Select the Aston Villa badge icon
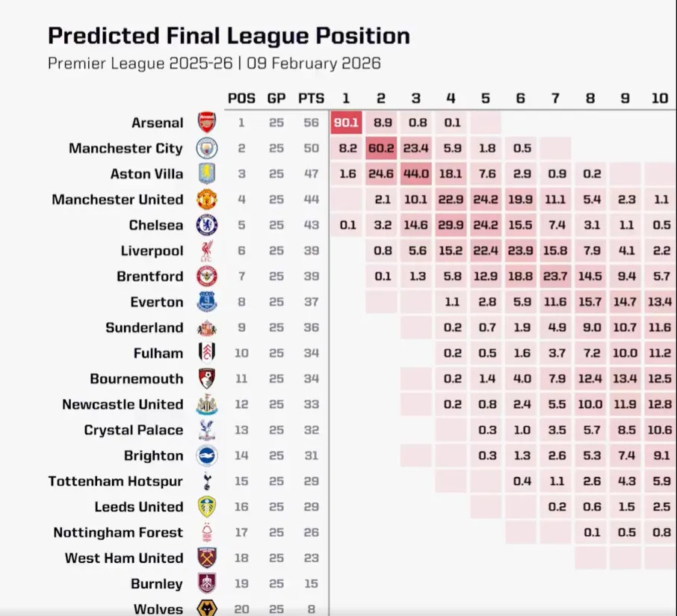 [x=207, y=174]
